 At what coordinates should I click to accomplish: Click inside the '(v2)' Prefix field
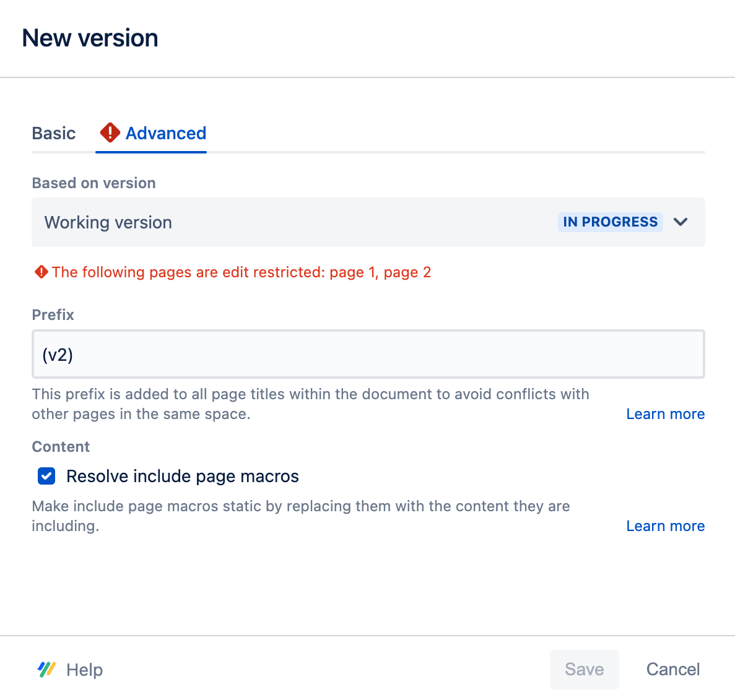368,354
